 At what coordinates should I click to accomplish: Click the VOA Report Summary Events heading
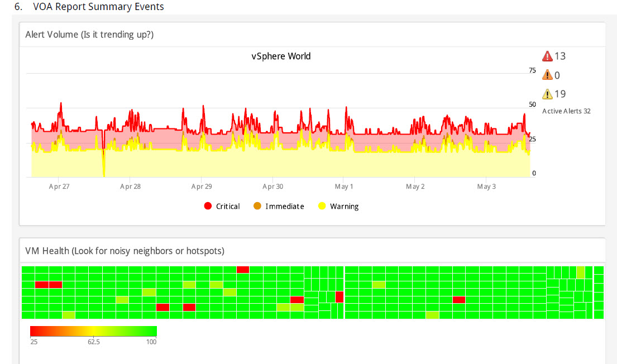98,7
